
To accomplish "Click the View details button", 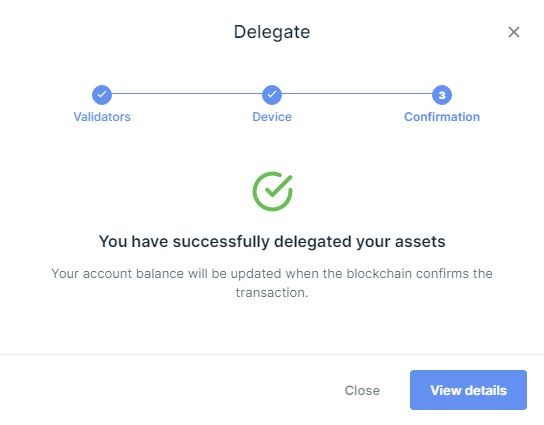I will [x=468, y=390].
